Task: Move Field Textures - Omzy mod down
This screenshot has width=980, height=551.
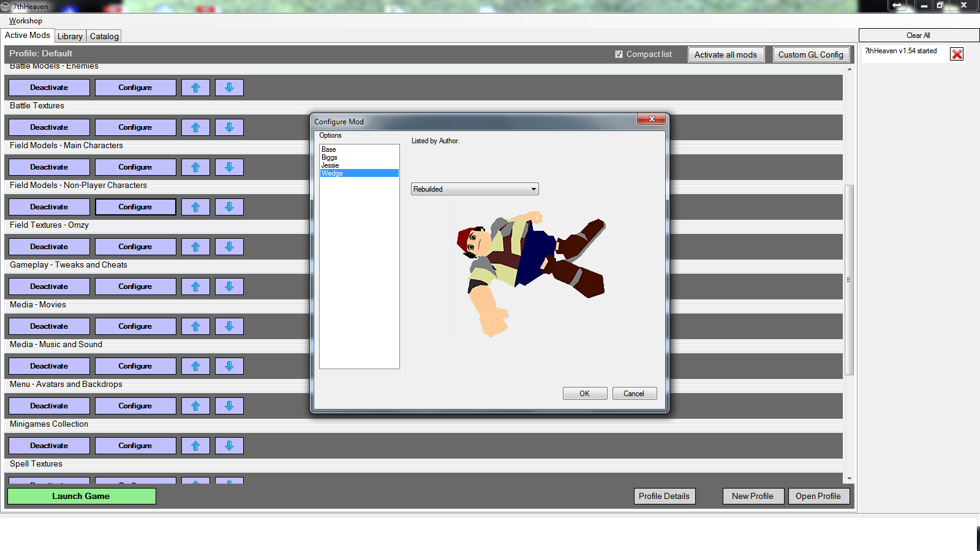Action: [229, 247]
